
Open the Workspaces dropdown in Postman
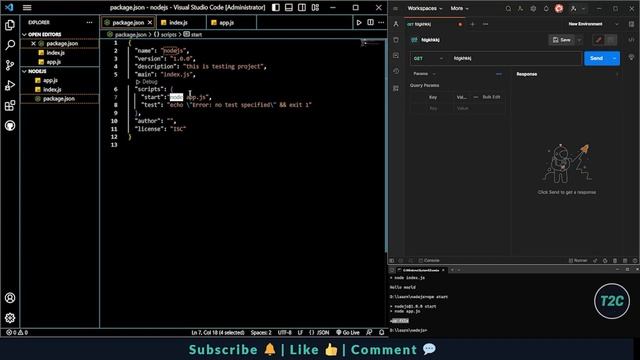pos(424,8)
